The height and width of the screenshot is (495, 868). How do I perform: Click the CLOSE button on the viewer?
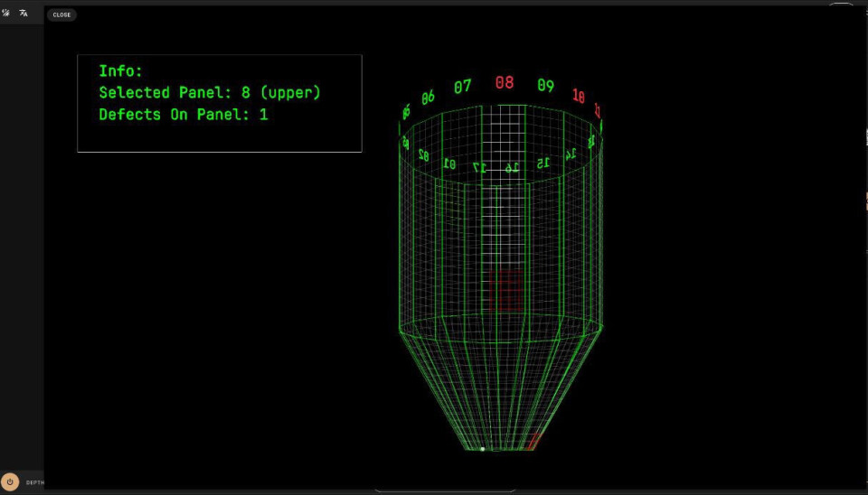coord(61,14)
